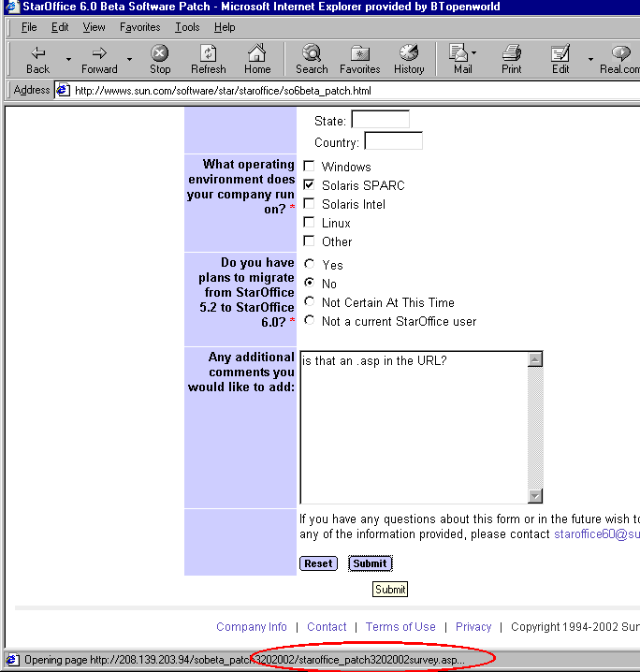Check the Solaris Intel checkbox
The height and width of the screenshot is (672, 640).
(x=309, y=204)
